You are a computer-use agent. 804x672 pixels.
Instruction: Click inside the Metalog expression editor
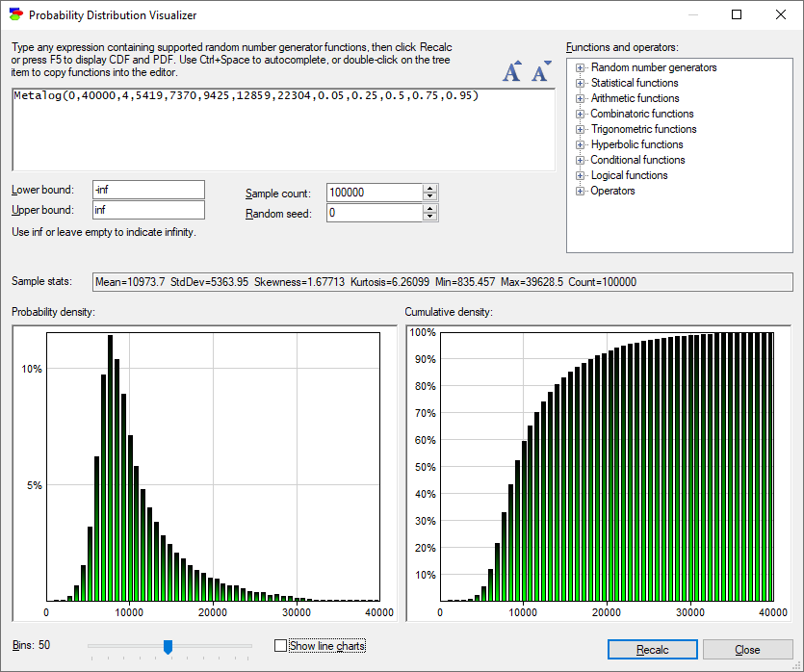283,130
